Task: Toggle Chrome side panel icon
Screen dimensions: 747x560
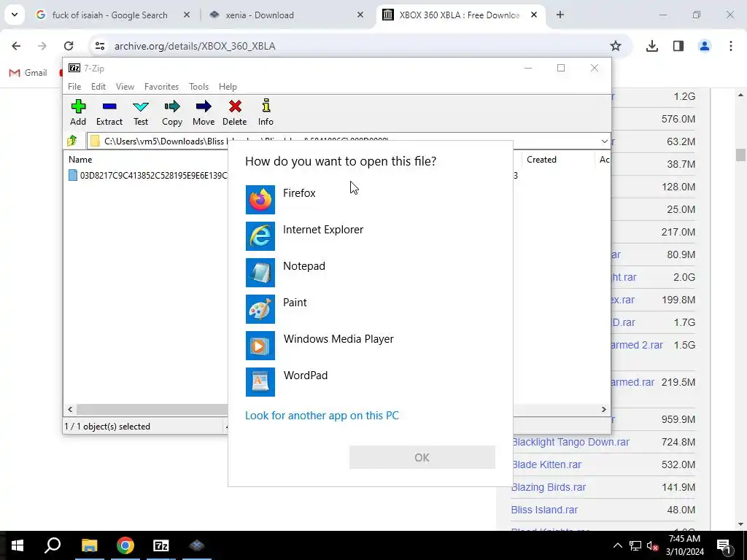Action: point(678,46)
